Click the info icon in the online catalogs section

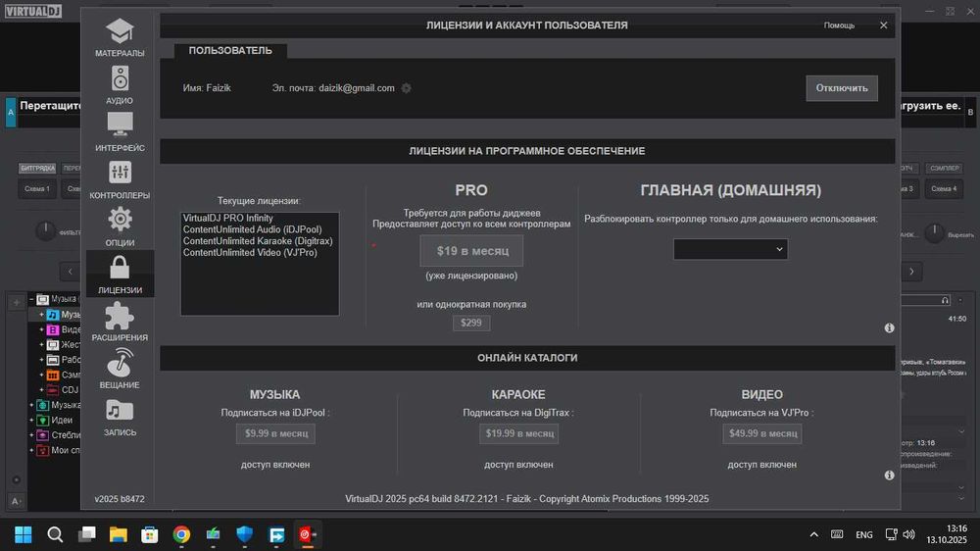point(890,476)
